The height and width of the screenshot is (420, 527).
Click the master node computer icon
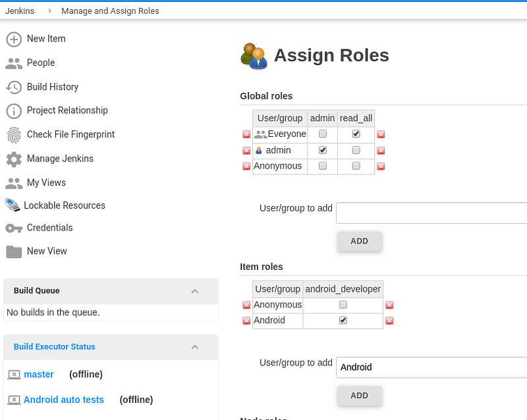14,375
